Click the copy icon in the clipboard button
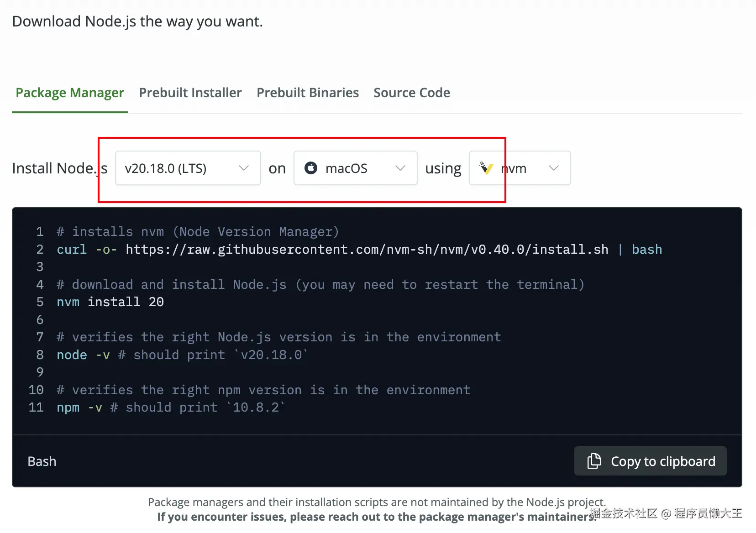 point(594,461)
